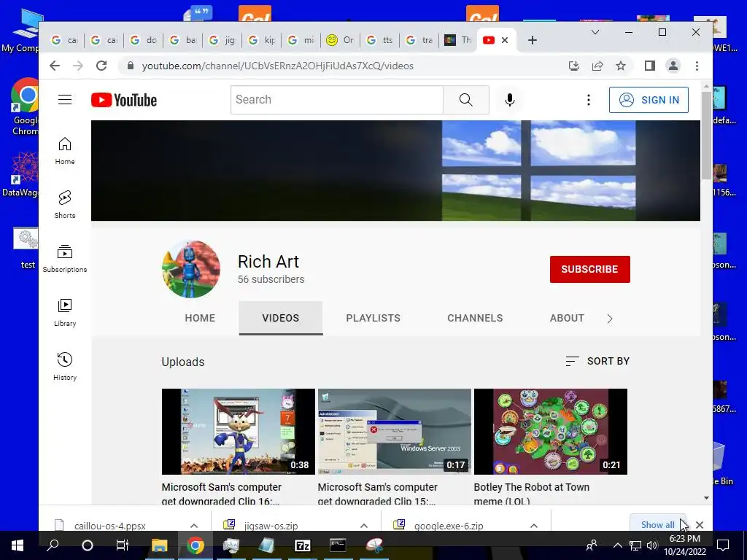The height and width of the screenshot is (560, 747).
Task: Click in the YouTube Search field
Action: [x=337, y=100]
